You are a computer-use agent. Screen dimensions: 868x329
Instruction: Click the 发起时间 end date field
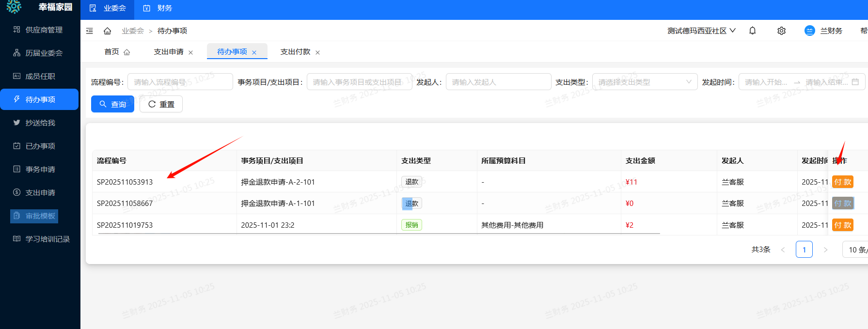click(826, 82)
